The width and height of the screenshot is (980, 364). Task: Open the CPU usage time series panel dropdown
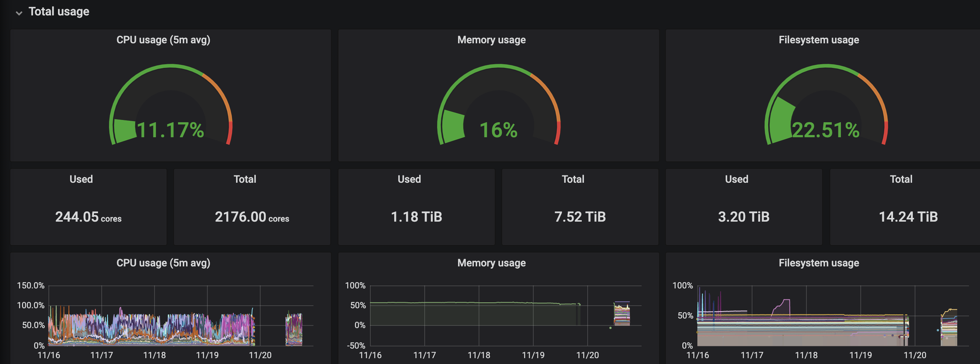coord(164,263)
